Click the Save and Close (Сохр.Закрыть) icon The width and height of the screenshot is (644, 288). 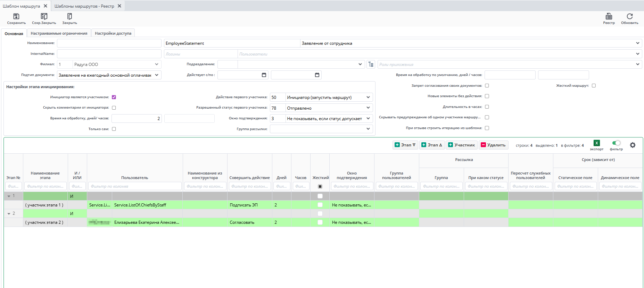pyautogui.click(x=44, y=17)
